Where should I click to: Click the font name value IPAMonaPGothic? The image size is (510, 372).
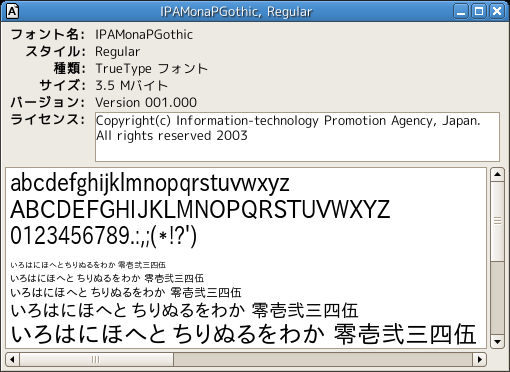(144, 35)
